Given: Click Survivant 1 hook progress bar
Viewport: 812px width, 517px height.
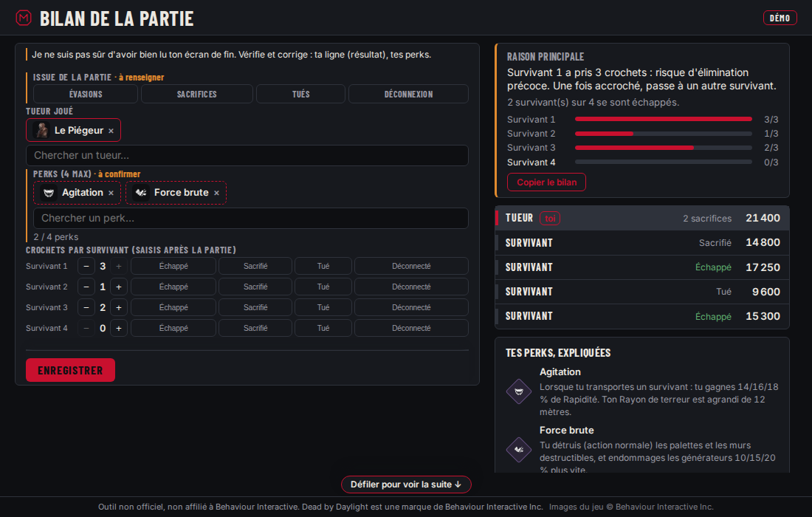Looking at the screenshot, I should (664, 119).
